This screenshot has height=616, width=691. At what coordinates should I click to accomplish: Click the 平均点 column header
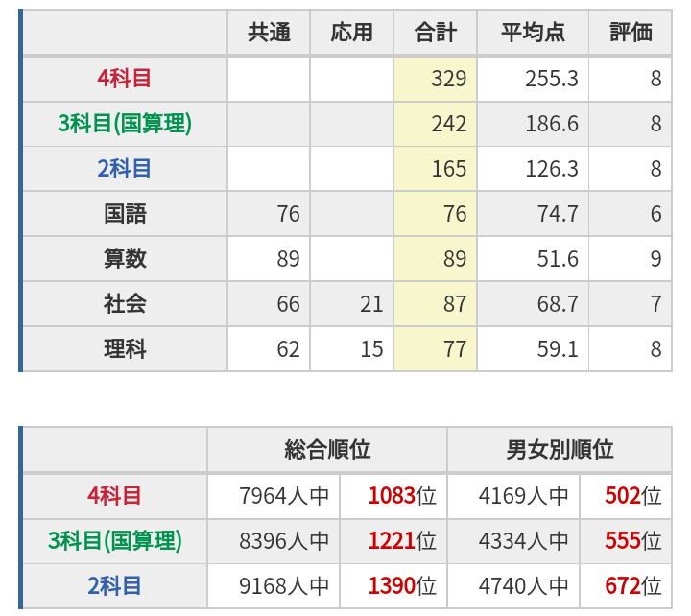click(533, 33)
